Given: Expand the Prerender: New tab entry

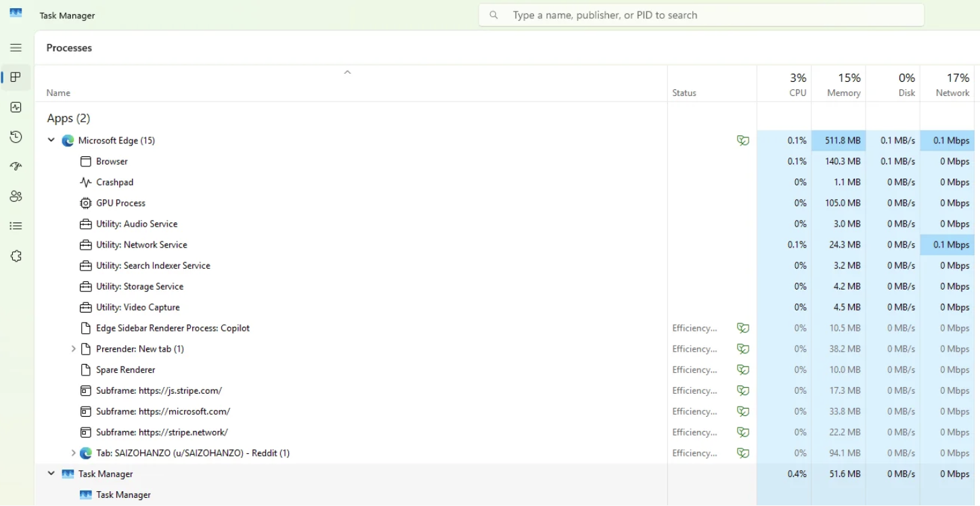Looking at the screenshot, I should pos(74,348).
